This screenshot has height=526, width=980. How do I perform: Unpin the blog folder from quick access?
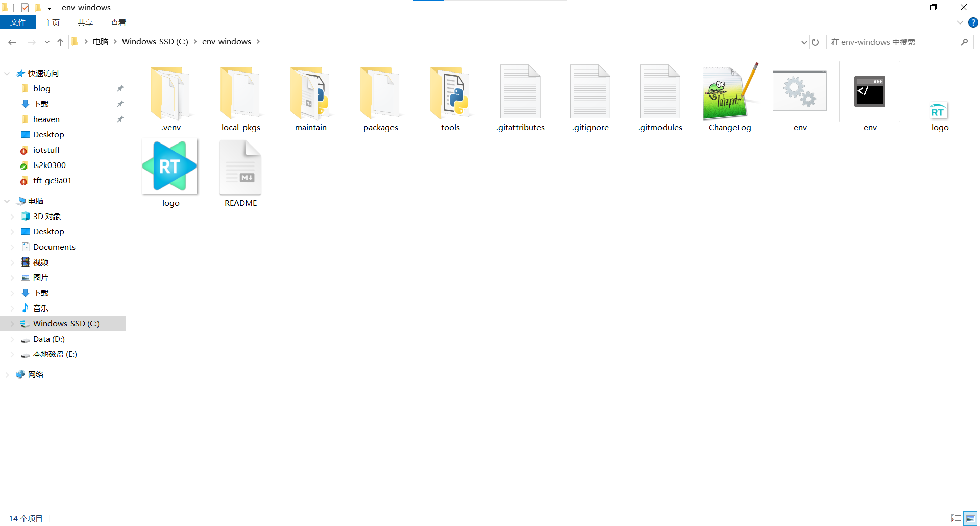[x=120, y=88]
